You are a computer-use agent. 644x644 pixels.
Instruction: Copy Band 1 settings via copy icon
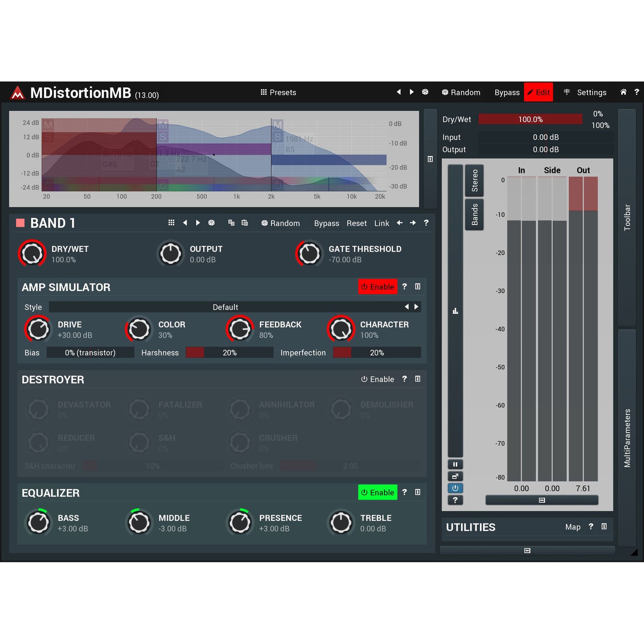(x=231, y=223)
